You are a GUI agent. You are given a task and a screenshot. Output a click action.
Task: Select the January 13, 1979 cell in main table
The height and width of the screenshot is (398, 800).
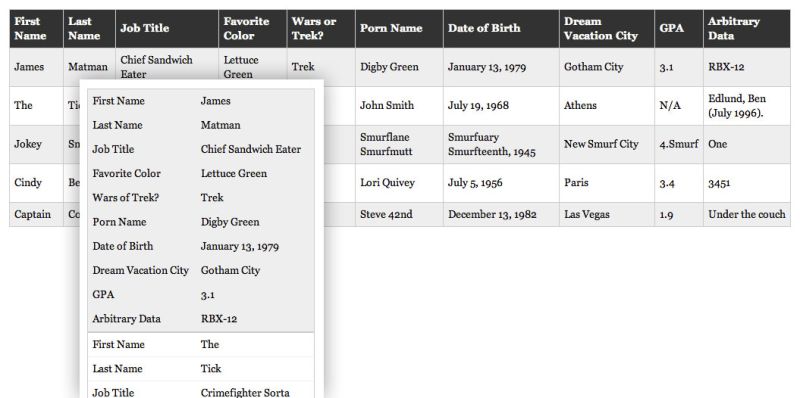click(501, 67)
